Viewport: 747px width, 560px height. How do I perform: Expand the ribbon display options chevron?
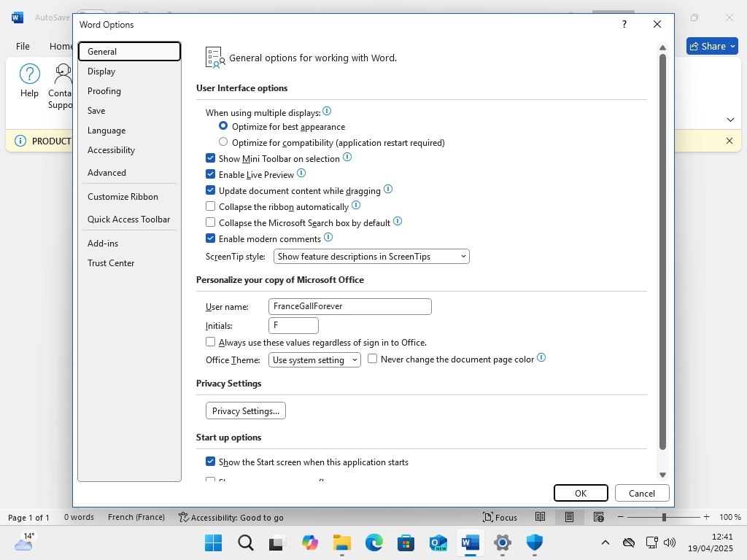[731, 120]
